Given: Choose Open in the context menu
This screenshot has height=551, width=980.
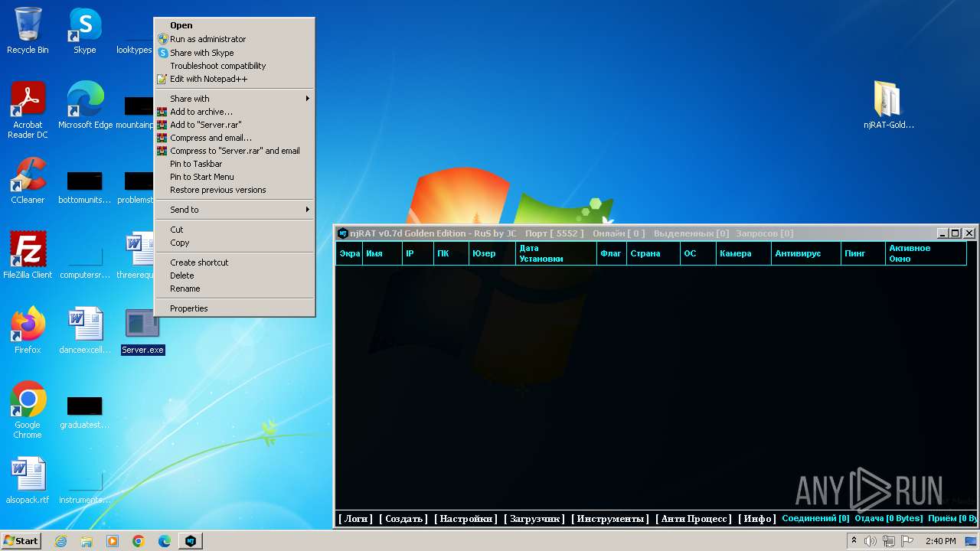Looking at the screenshot, I should pos(234,25).
